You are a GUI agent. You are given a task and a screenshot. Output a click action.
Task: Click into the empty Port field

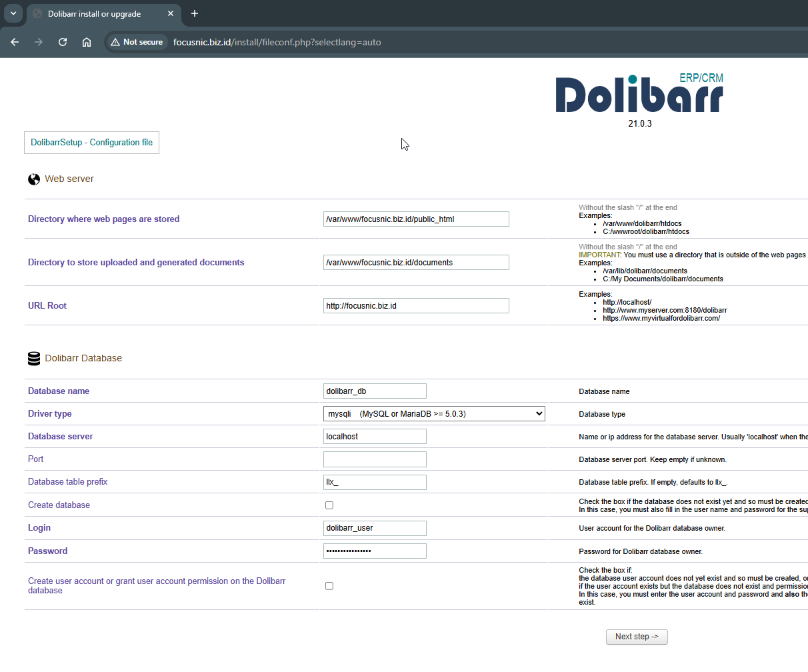point(375,459)
